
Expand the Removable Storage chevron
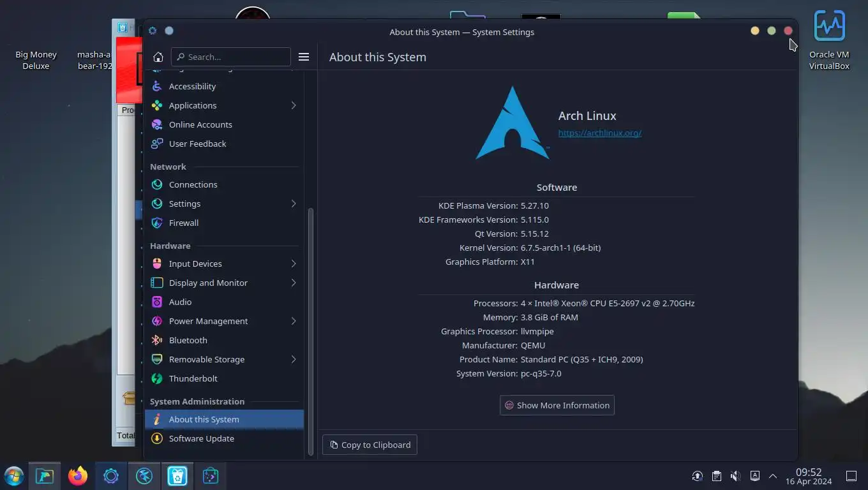[294, 359]
